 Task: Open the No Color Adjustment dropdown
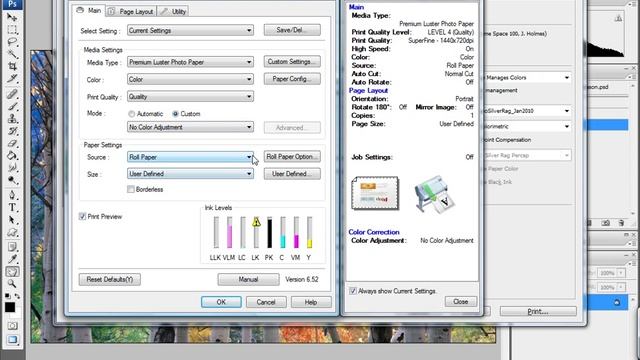tap(190, 127)
